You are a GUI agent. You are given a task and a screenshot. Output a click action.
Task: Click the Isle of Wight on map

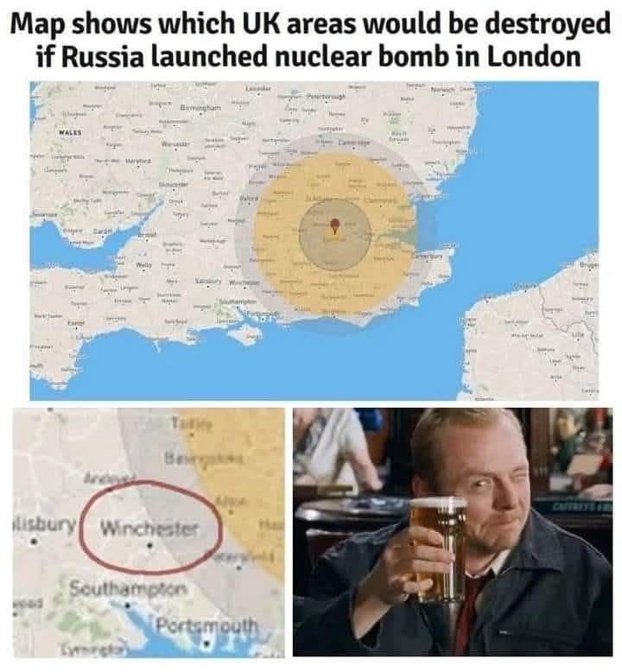[246, 333]
